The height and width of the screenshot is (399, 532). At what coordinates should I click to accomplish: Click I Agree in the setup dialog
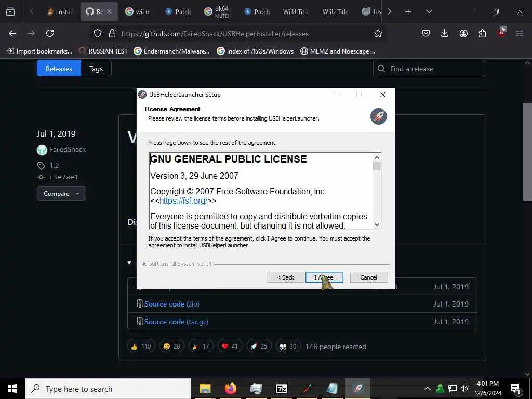(x=324, y=277)
